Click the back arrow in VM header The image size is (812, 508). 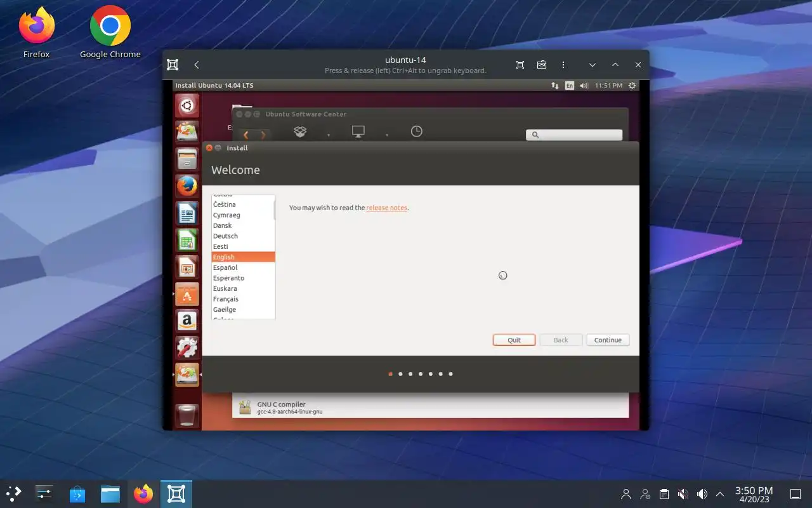click(x=197, y=65)
